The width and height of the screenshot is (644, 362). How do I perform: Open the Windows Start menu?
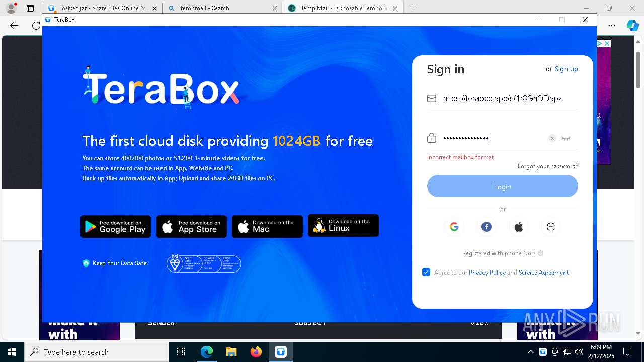(x=12, y=352)
